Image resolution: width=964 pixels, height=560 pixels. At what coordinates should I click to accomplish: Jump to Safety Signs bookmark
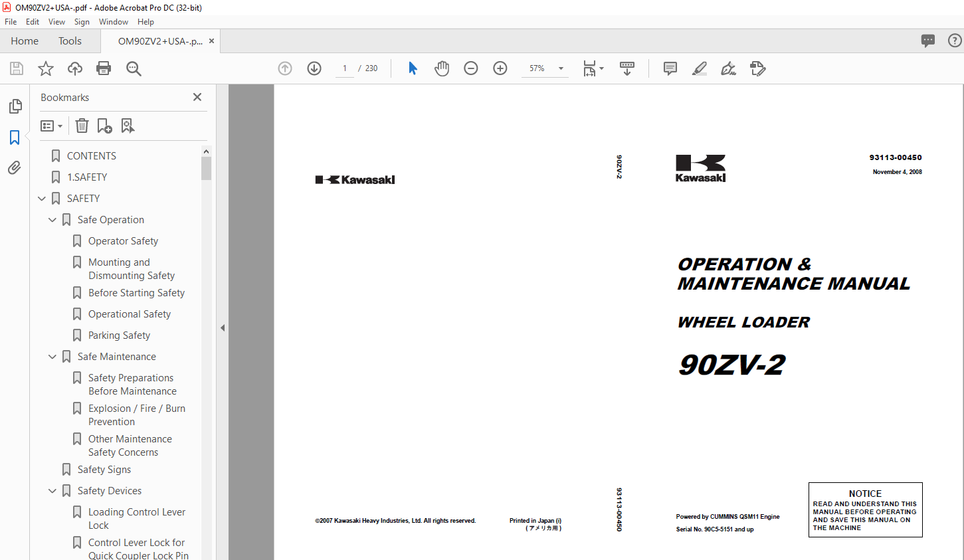pyautogui.click(x=104, y=470)
